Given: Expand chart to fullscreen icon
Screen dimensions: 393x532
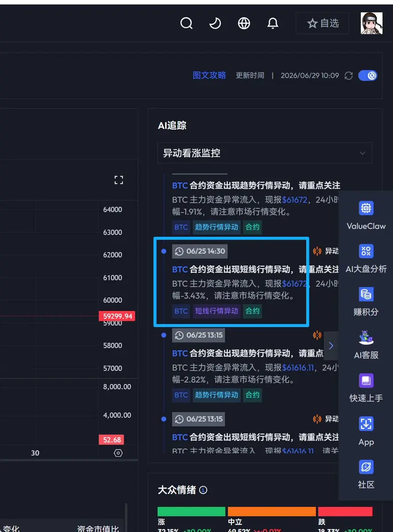Looking at the screenshot, I should pos(119,180).
